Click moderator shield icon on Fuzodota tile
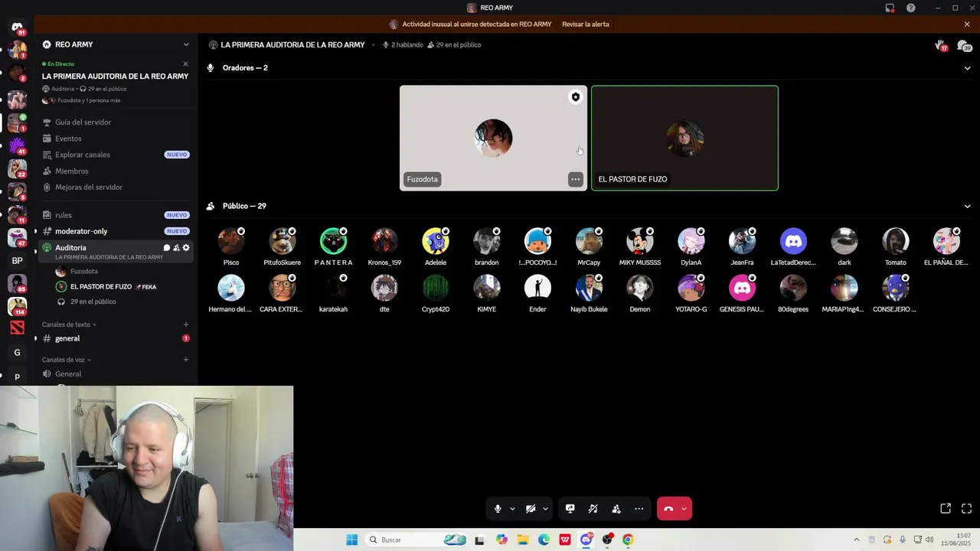 coord(575,97)
